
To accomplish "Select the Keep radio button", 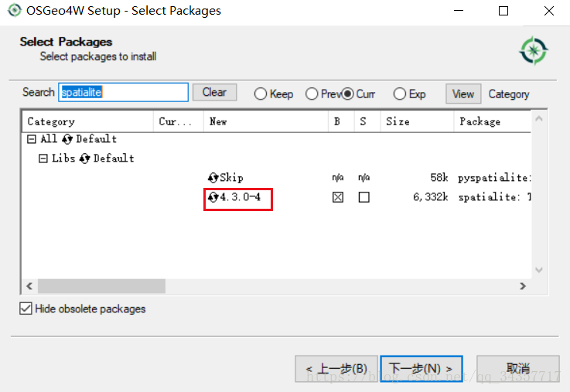I will pyautogui.click(x=261, y=94).
